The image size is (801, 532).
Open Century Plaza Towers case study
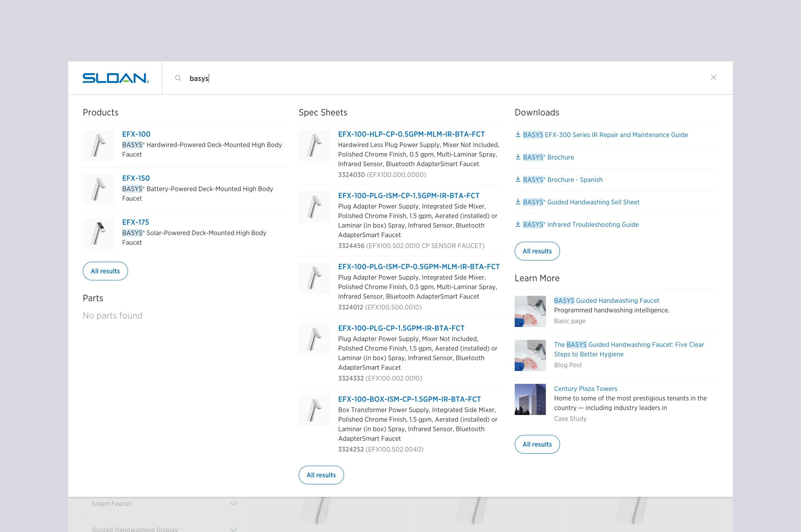[x=585, y=388]
